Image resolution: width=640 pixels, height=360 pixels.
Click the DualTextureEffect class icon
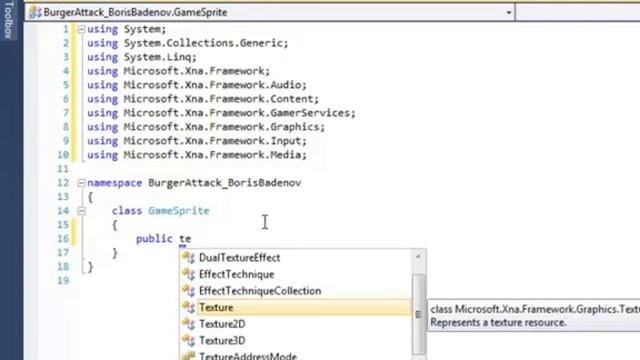click(189, 258)
